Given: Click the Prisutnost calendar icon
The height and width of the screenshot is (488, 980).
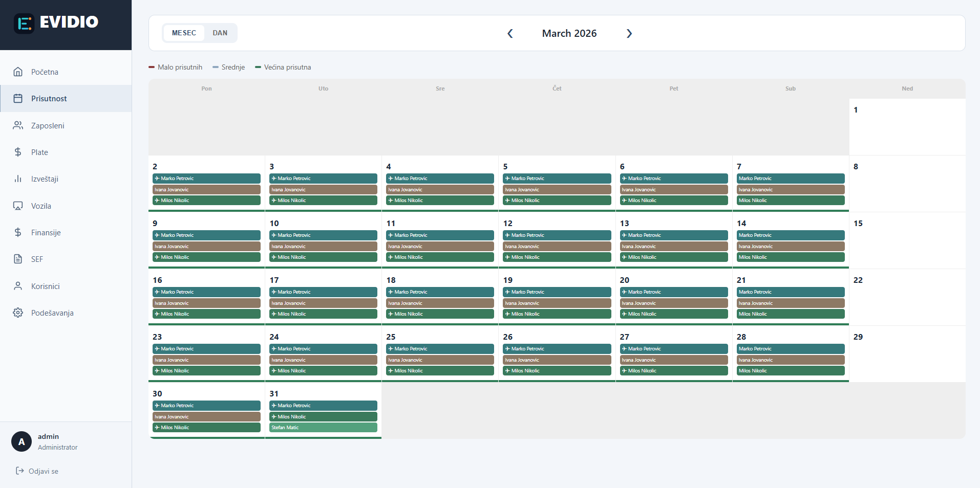Looking at the screenshot, I should tap(18, 98).
